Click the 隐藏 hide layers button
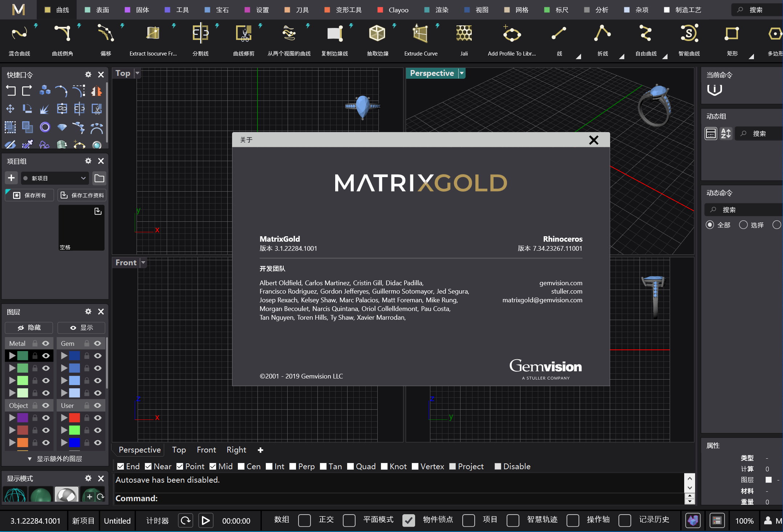This screenshot has width=783, height=532. 29,328
